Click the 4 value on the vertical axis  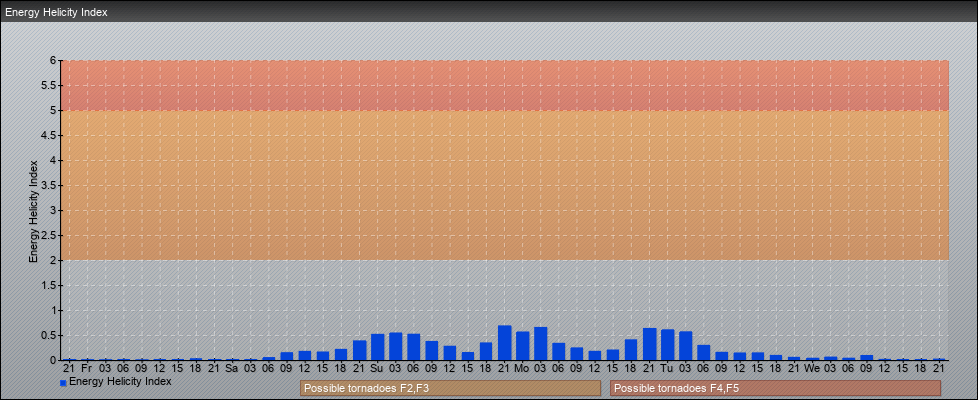[54, 160]
